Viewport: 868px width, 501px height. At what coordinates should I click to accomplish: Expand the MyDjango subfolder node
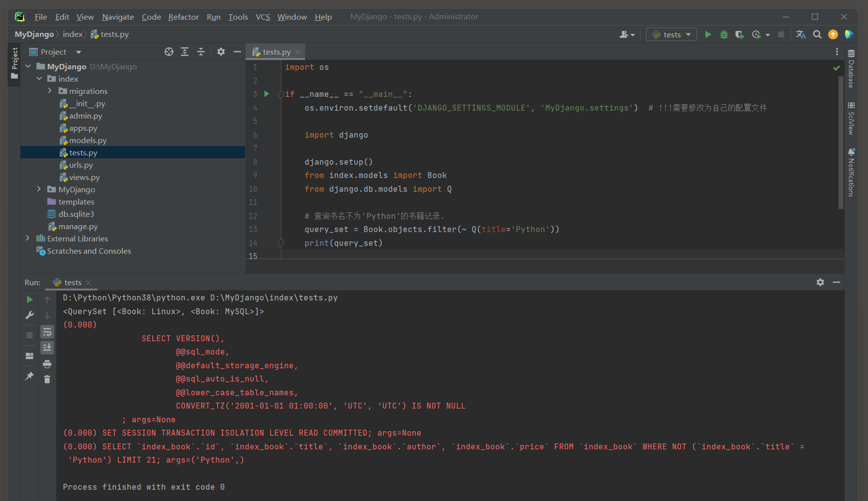coord(39,189)
